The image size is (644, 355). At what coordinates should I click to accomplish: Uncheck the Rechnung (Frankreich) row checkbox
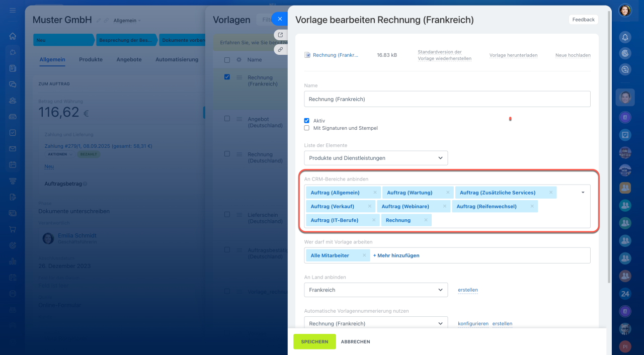coord(227,77)
